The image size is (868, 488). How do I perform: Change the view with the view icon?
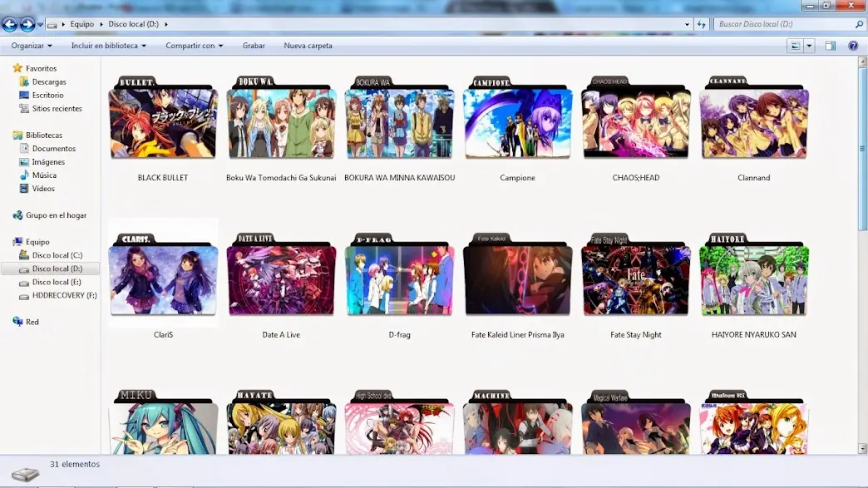tap(796, 46)
